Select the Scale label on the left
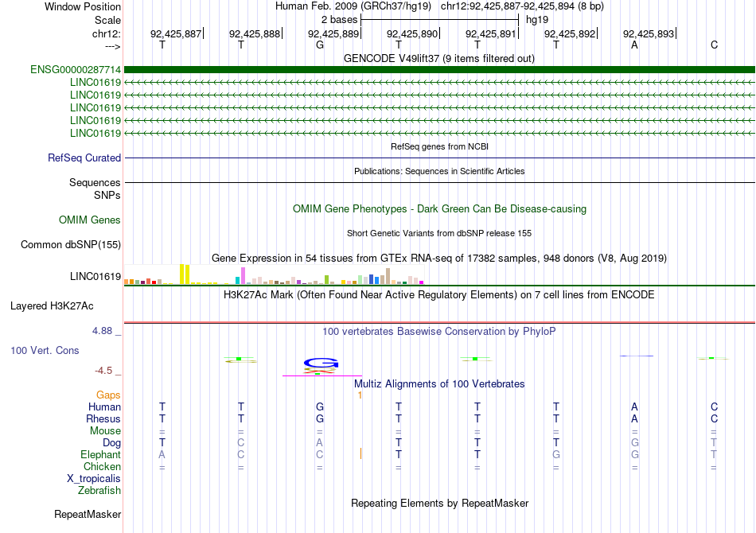Screen dimensions: 756x533 (x=107, y=20)
